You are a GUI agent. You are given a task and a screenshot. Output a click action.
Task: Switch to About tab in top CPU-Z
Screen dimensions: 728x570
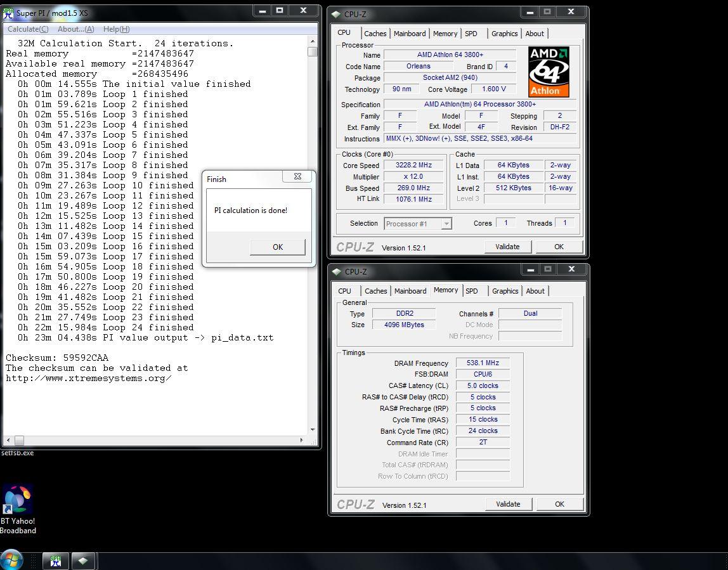[x=535, y=34]
